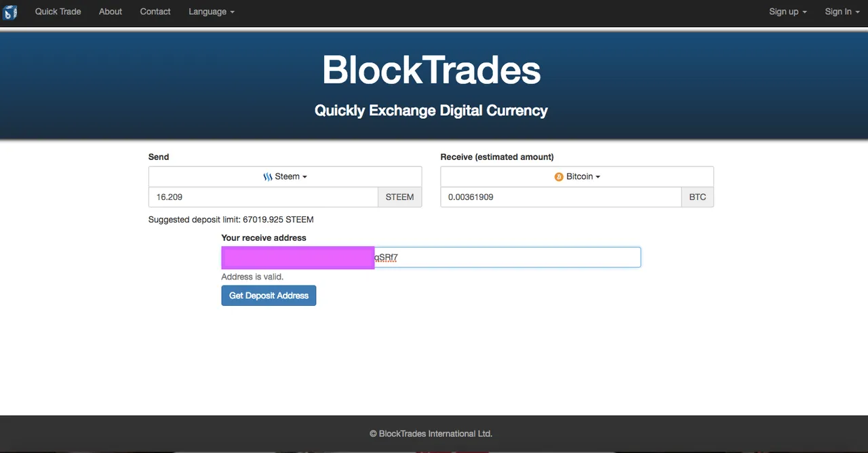Image resolution: width=868 pixels, height=453 pixels.
Task: Click 'Quickly Exchange Digital Currency' tagline
Action: point(431,111)
